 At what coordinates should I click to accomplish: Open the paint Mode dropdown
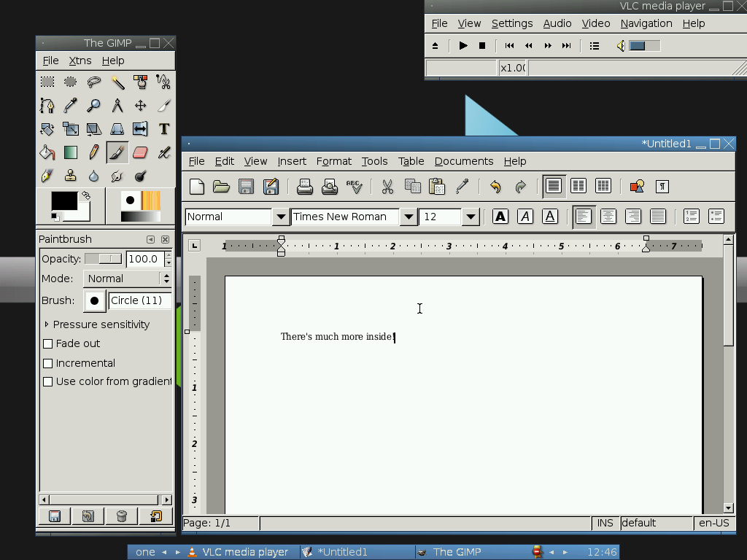[127, 279]
